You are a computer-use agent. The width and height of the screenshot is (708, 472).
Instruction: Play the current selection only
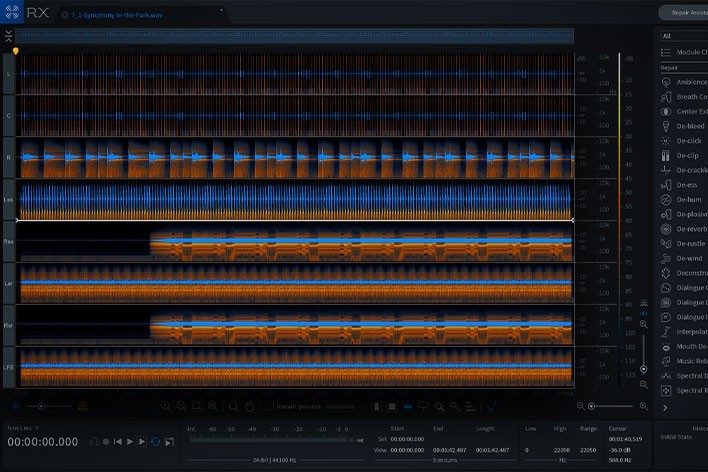point(142,442)
